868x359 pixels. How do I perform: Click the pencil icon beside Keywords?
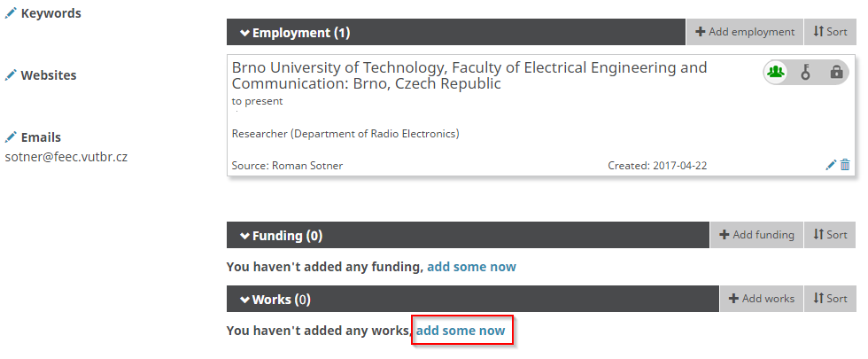pos(11,13)
